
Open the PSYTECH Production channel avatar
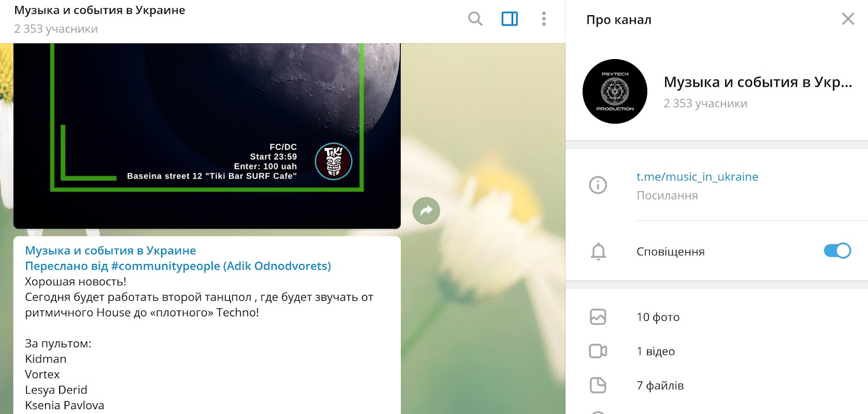click(x=615, y=92)
